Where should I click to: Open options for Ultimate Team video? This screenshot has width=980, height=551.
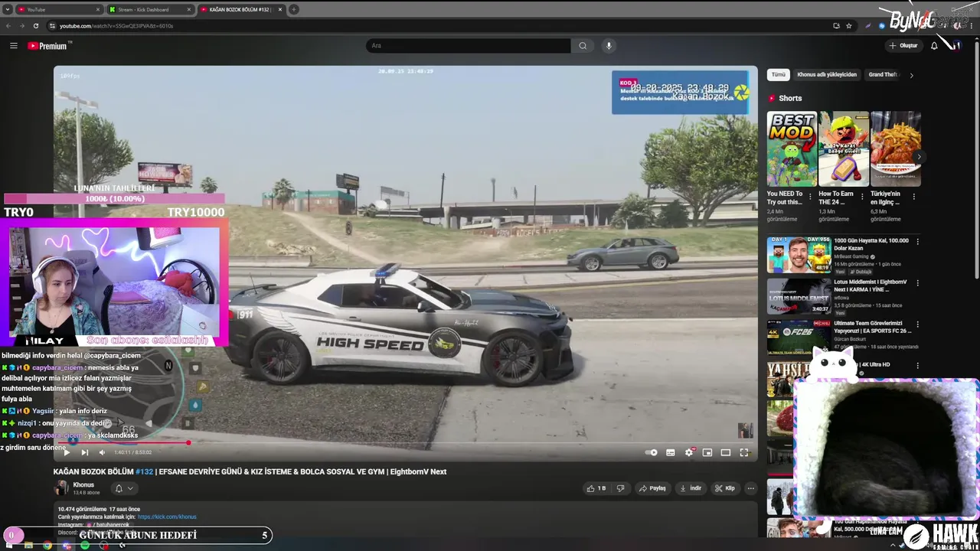tap(917, 324)
